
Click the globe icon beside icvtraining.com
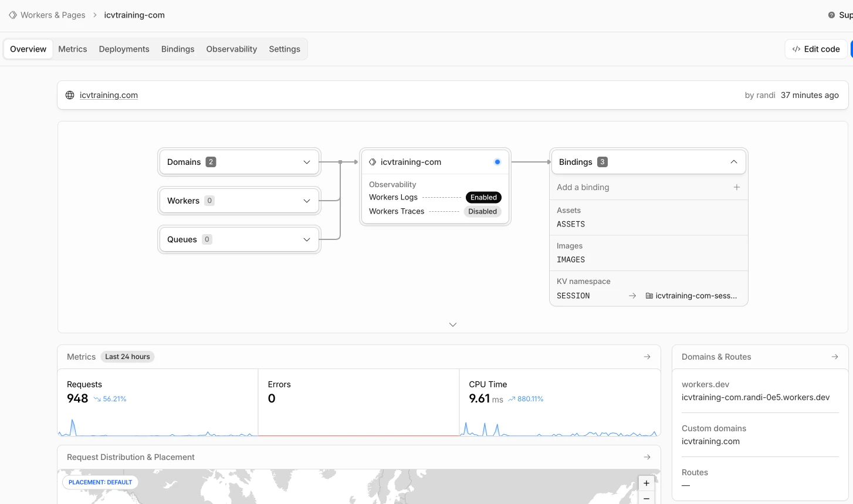[70, 94]
